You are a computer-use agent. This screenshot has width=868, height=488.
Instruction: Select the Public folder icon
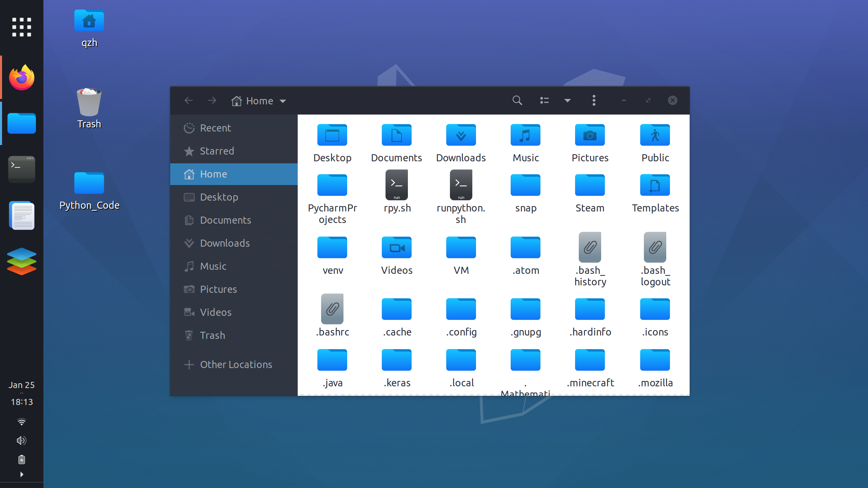tap(655, 135)
